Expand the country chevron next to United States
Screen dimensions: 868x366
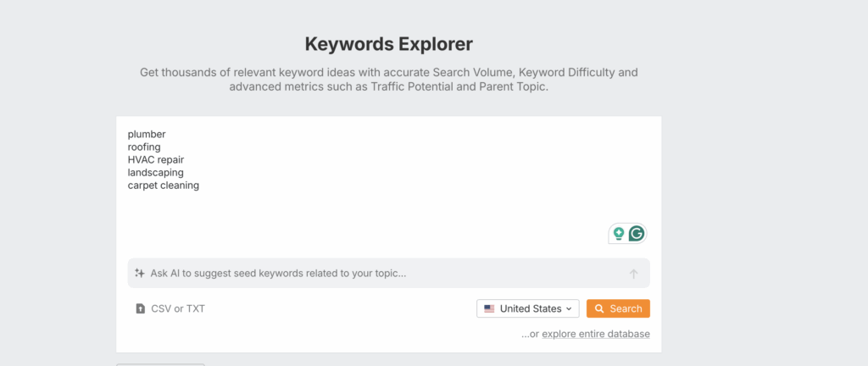569,308
